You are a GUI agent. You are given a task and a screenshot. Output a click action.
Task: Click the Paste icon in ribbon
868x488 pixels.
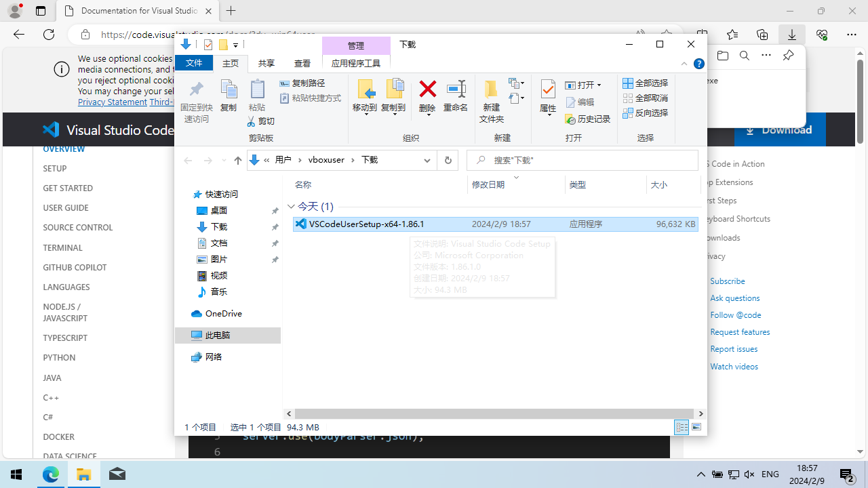pyautogui.click(x=257, y=96)
